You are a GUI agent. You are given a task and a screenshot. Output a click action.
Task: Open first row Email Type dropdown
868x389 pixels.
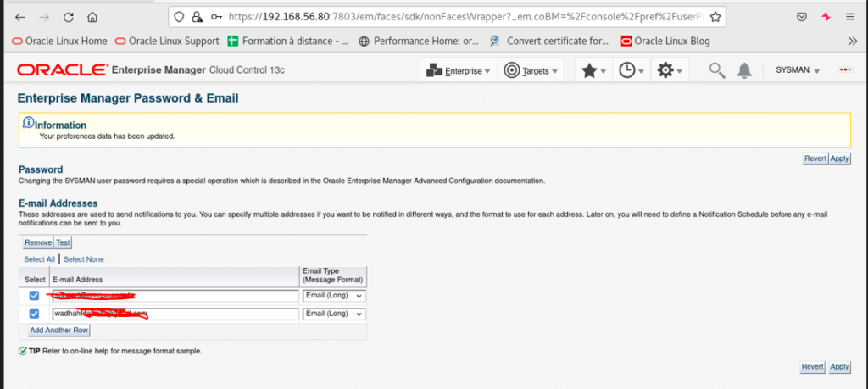click(x=333, y=296)
